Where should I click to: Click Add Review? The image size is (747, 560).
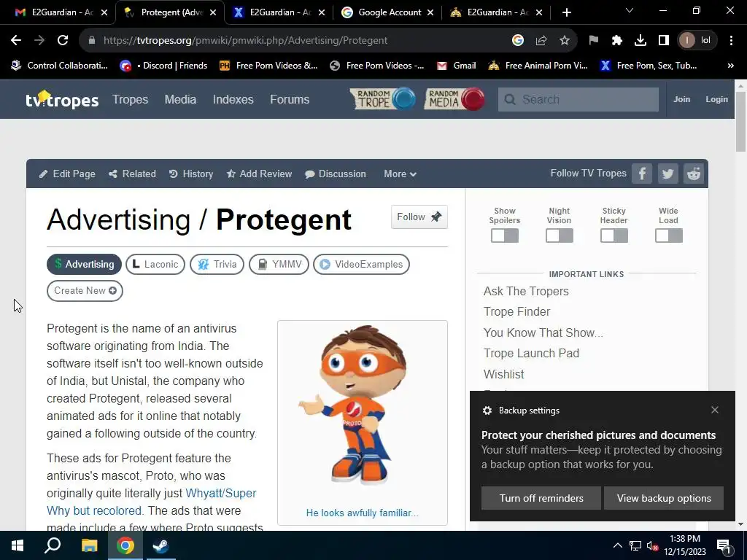point(259,174)
